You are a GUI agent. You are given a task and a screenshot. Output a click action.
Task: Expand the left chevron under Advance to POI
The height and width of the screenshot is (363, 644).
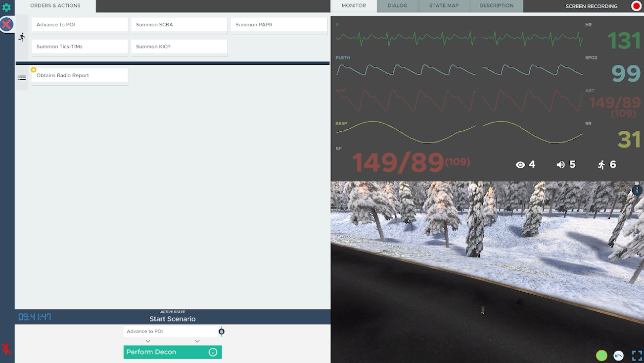coord(148,341)
